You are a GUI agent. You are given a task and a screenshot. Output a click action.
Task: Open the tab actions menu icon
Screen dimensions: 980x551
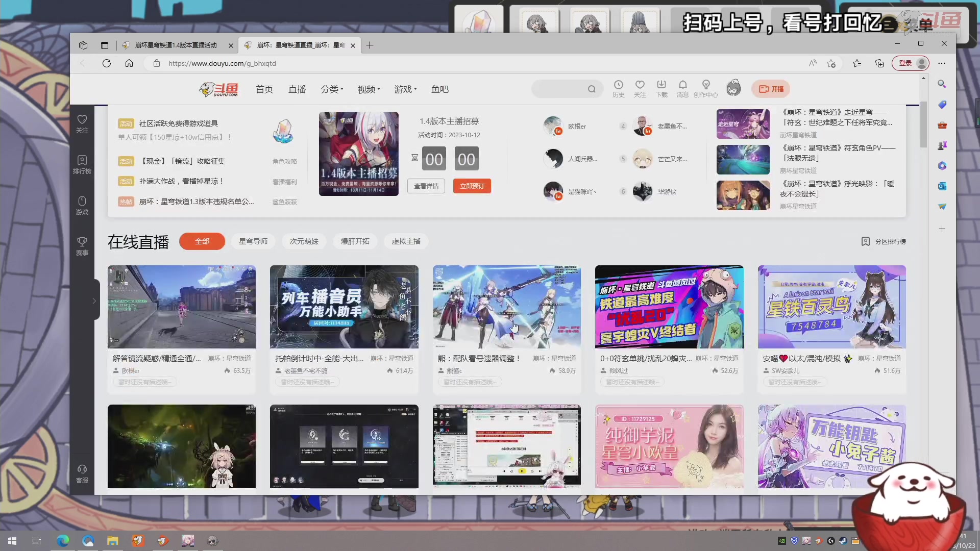(x=105, y=45)
